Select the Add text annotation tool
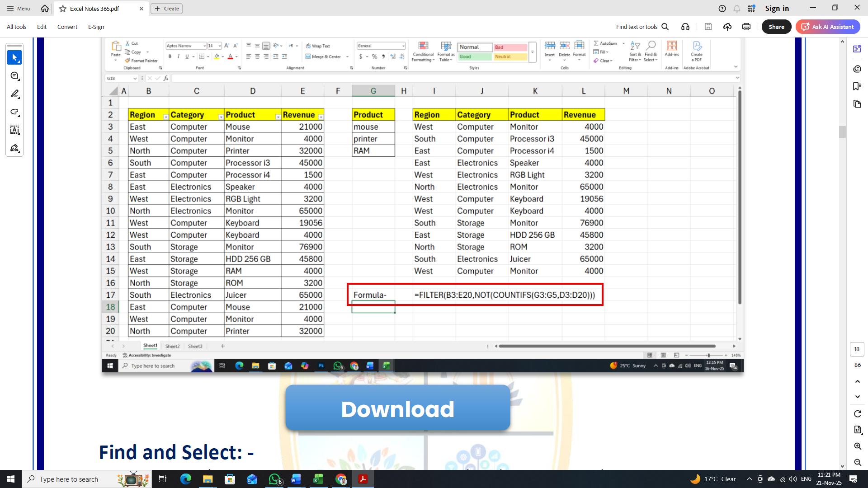The image size is (868, 488). point(15,130)
